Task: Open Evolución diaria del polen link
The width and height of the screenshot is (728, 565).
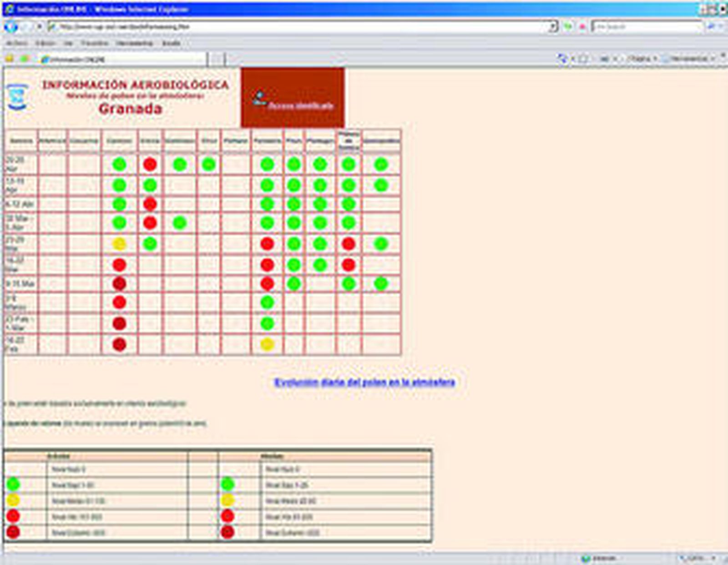Action: tap(364, 383)
